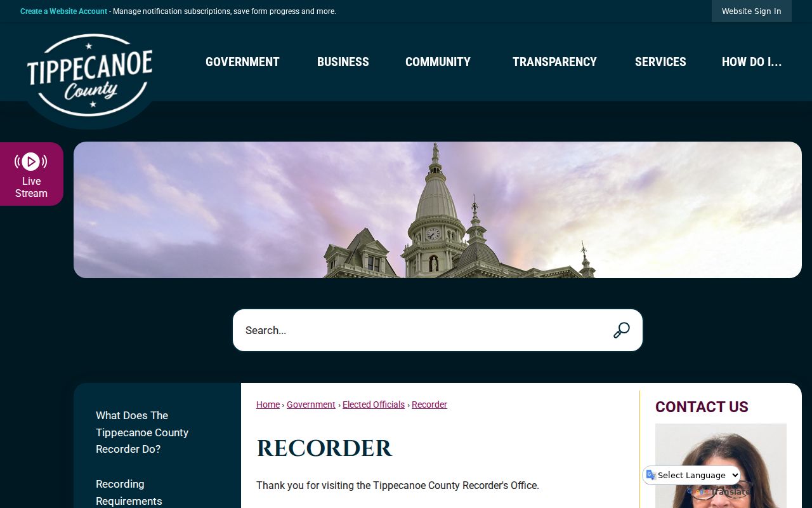The image size is (812, 508).
Task: Open the Transparency menu
Action: [x=554, y=62]
